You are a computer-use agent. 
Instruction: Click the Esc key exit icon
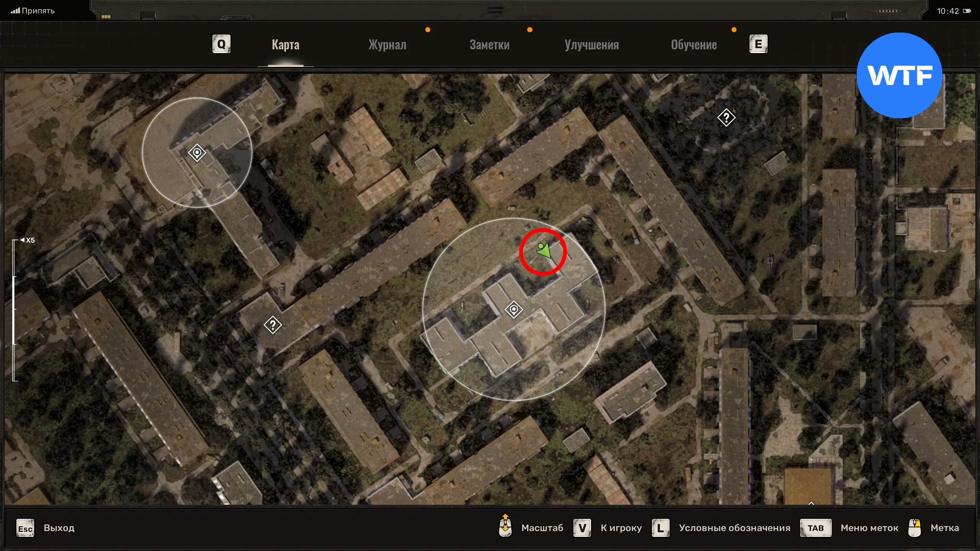coord(25,528)
